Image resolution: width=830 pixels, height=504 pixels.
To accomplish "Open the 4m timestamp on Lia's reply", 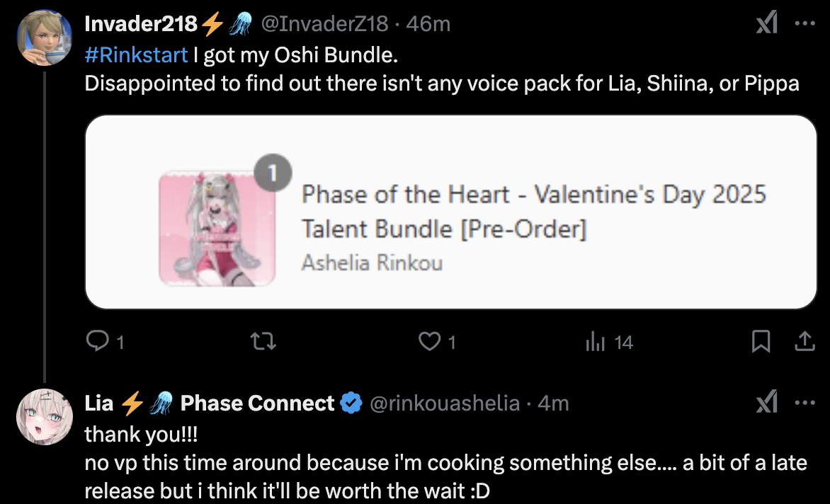I will click(553, 403).
